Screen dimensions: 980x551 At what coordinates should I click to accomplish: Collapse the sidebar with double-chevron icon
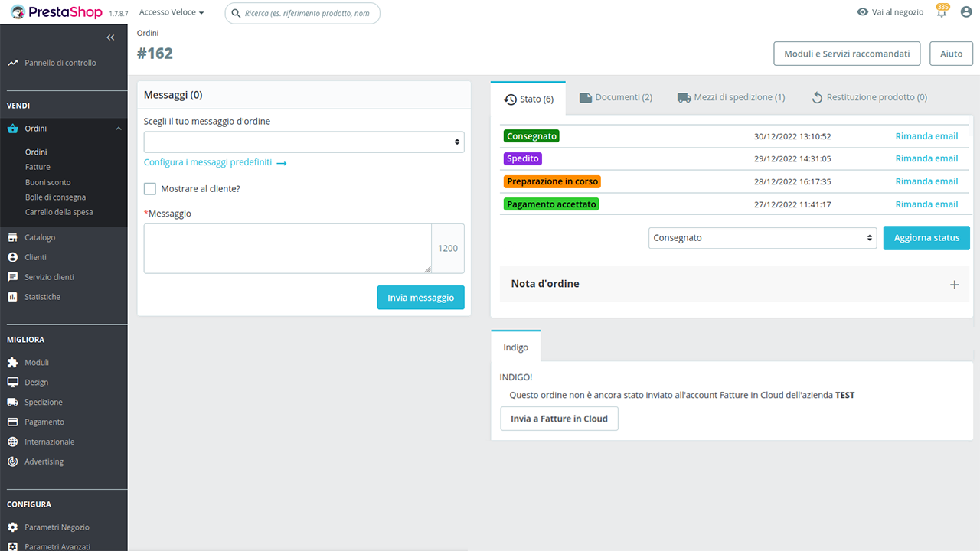coord(111,37)
